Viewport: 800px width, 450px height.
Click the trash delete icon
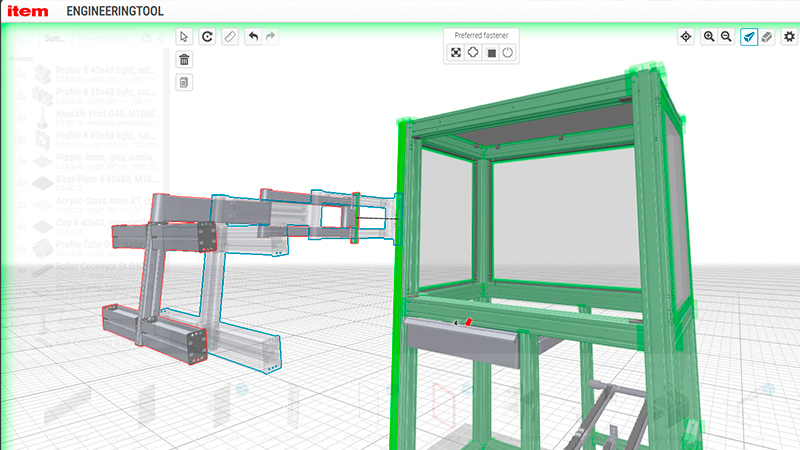184,59
